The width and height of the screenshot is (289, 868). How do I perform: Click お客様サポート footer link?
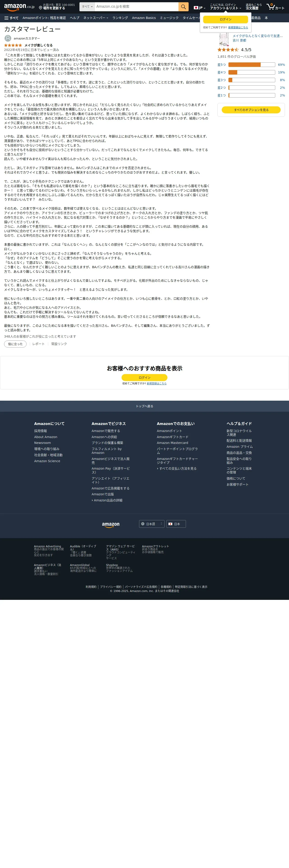[x=237, y=484]
